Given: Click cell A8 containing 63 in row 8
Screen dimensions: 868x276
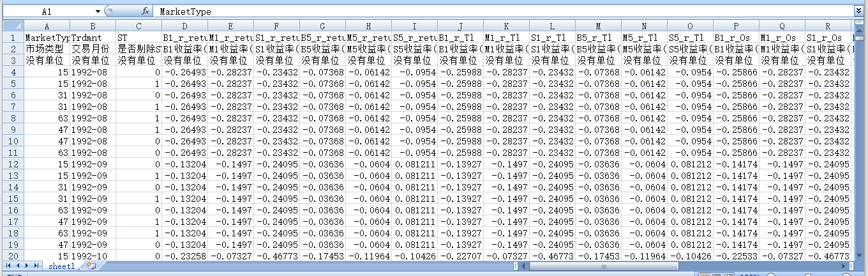Looking at the screenshot, I should pyautogui.click(x=47, y=118).
